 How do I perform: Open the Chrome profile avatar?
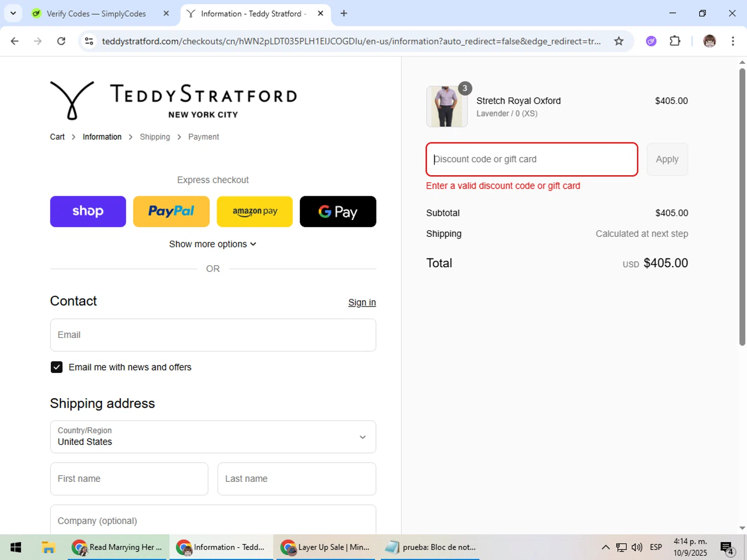[x=709, y=41]
